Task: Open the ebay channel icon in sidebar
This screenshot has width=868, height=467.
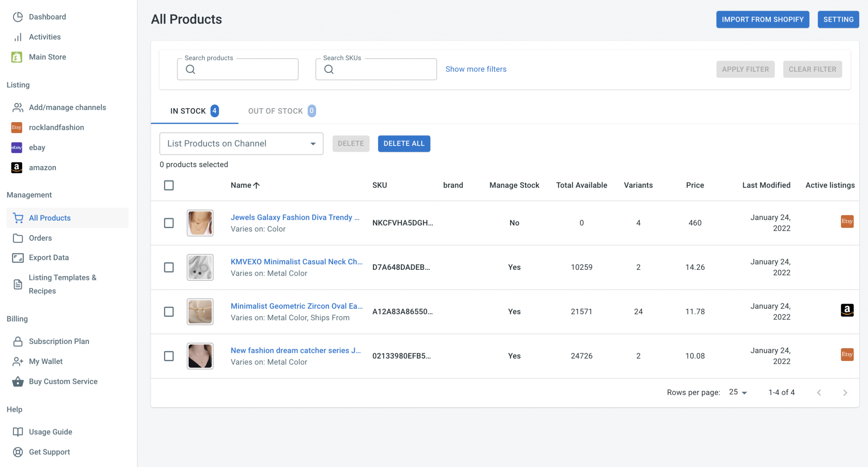Action: coord(17,148)
